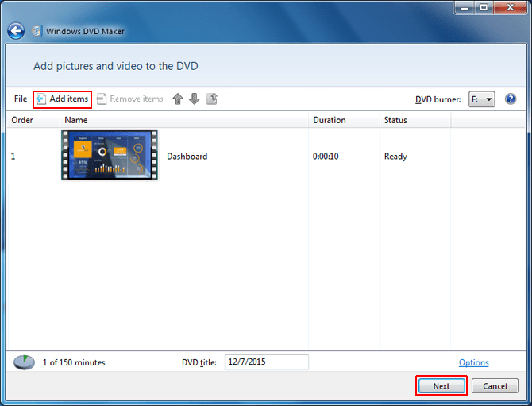Viewport: 532px width, 406px height.
Task: Click order number 1 in the list
Action: tap(13, 157)
